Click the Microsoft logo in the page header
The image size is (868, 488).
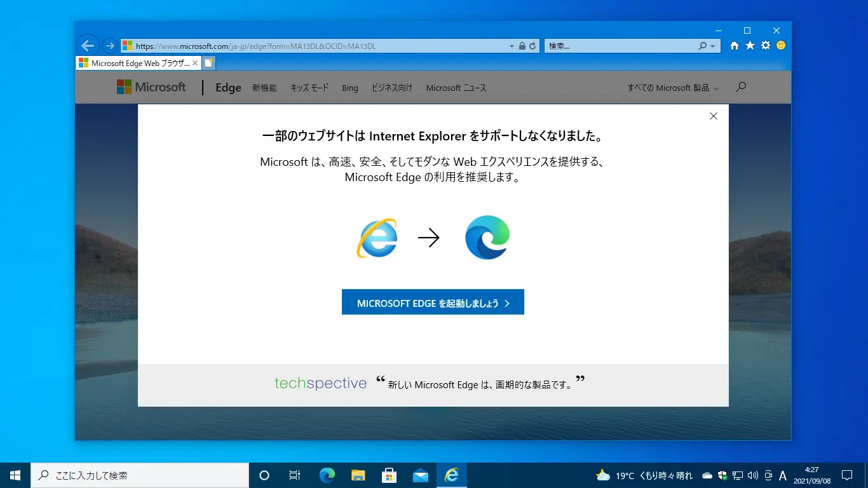coord(151,87)
